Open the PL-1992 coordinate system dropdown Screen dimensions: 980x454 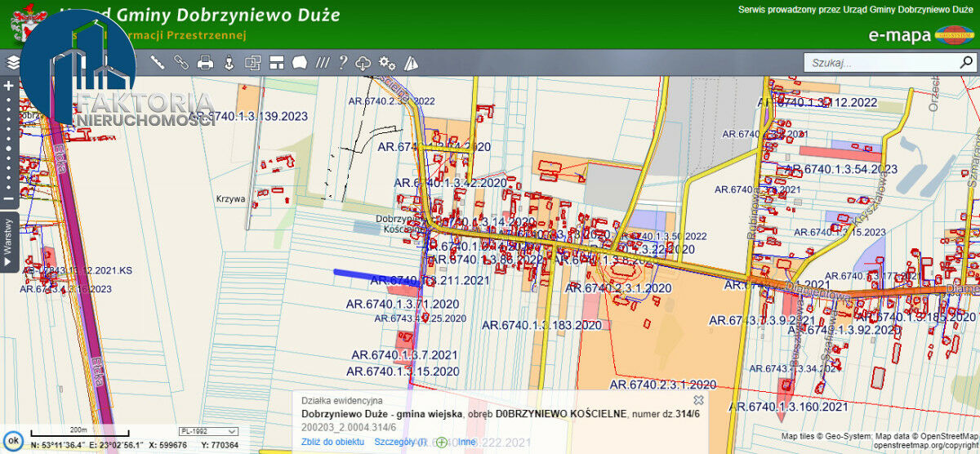pos(208,431)
